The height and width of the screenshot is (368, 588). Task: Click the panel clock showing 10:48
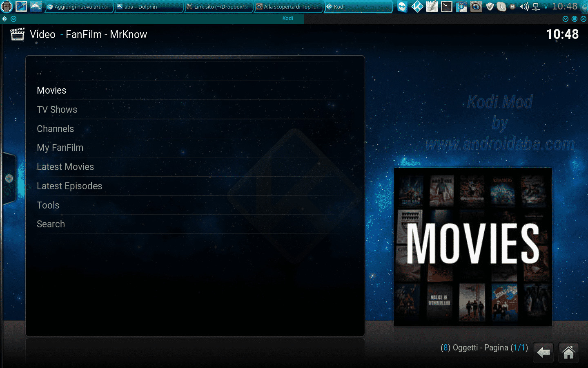[565, 7]
